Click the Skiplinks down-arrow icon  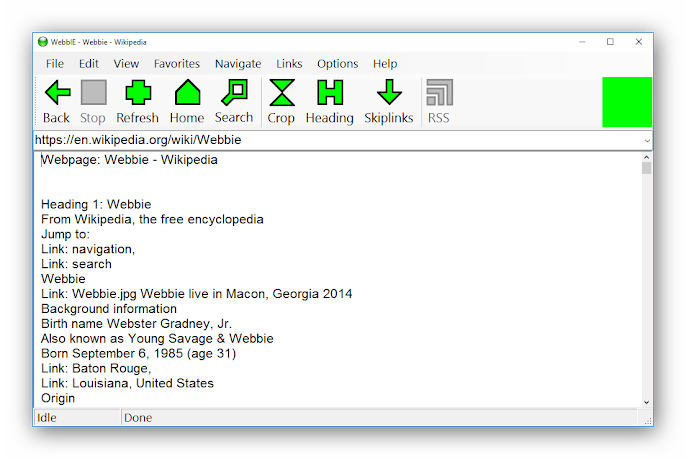point(389,92)
